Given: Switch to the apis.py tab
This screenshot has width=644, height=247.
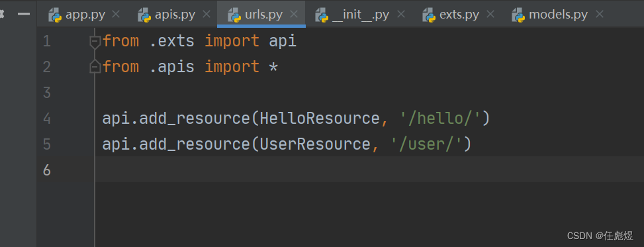Looking at the screenshot, I should point(173,15).
